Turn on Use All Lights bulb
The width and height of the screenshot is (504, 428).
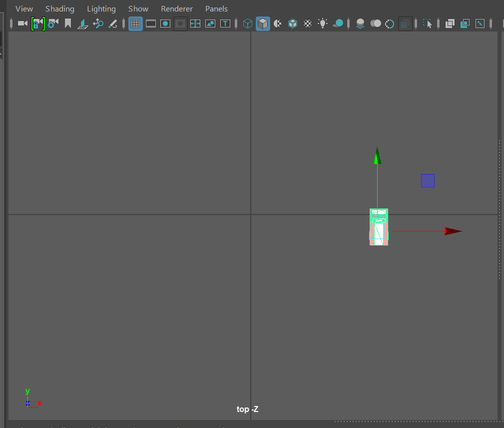(323, 23)
